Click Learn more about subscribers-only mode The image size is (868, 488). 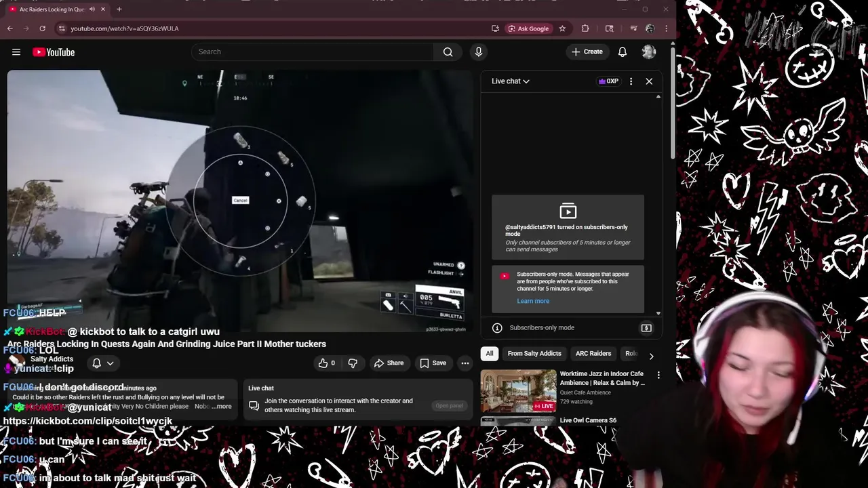coord(533,301)
